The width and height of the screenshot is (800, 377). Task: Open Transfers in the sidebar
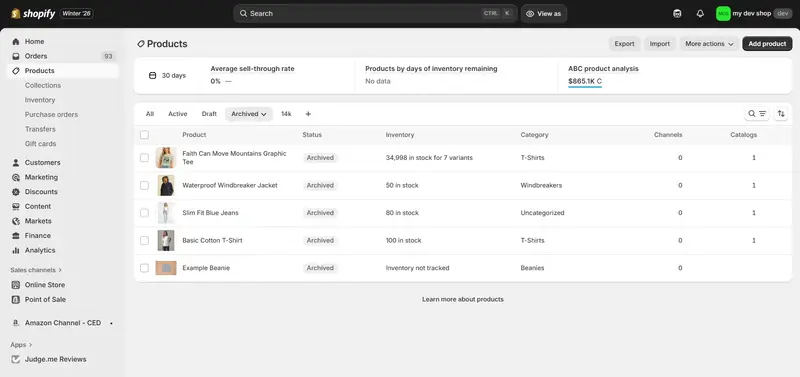point(40,129)
